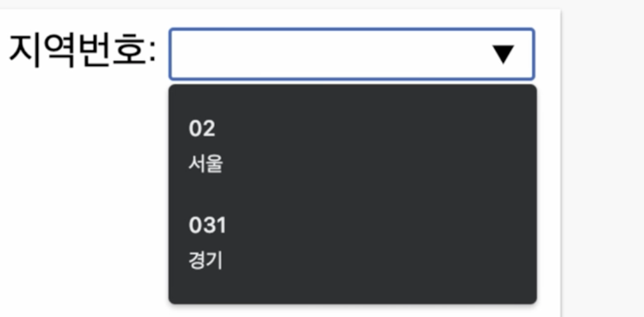
Task: Click the empty area of the 지역번호 combo box
Action: coord(330,55)
